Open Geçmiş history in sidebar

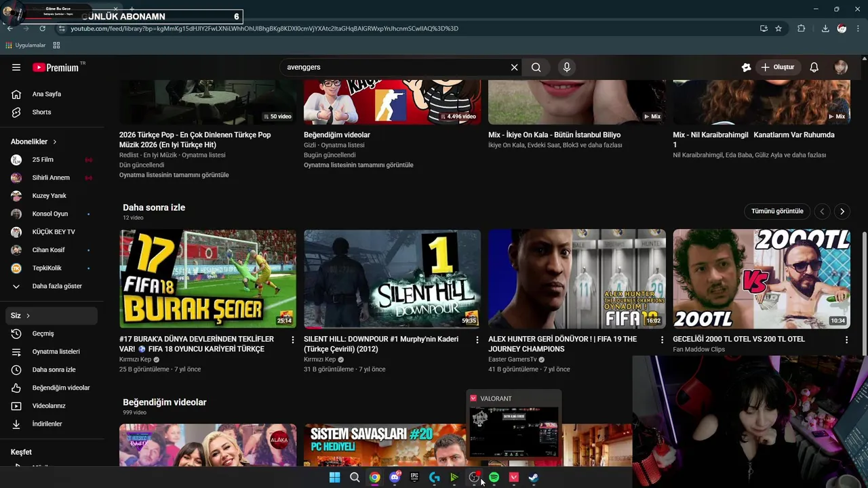[x=52, y=333]
